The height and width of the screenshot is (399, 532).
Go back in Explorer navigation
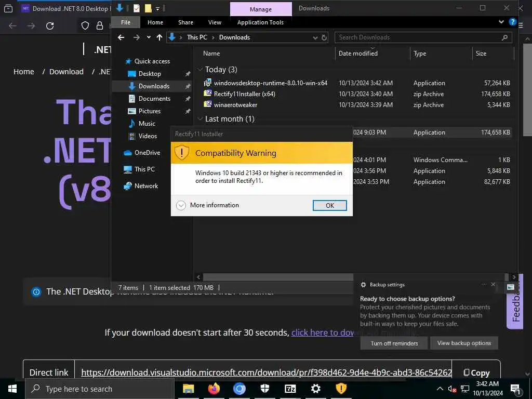(x=121, y=37)
